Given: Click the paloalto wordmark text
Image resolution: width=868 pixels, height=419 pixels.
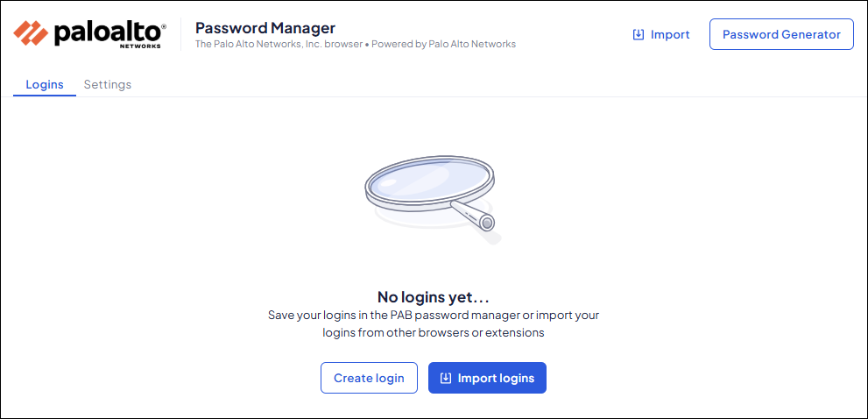Looking at the screenshot, I should point(107,32).
